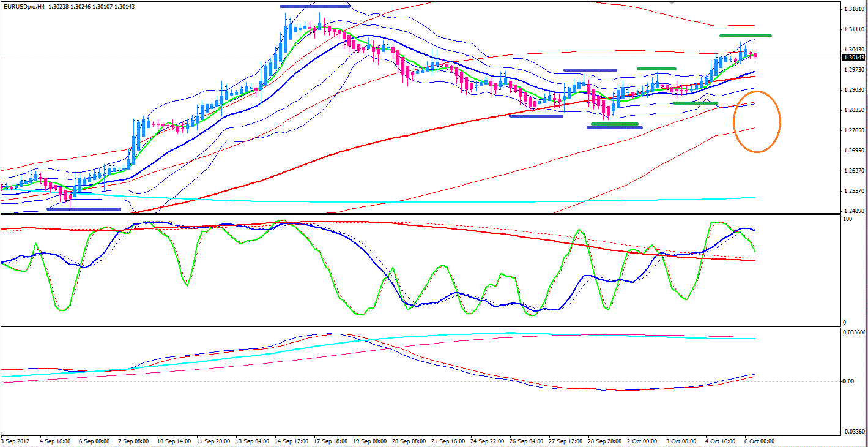Click the -0.03360 value on the lower indicator scale
This screenshot has height=447, width=868.
pos(854,431)
